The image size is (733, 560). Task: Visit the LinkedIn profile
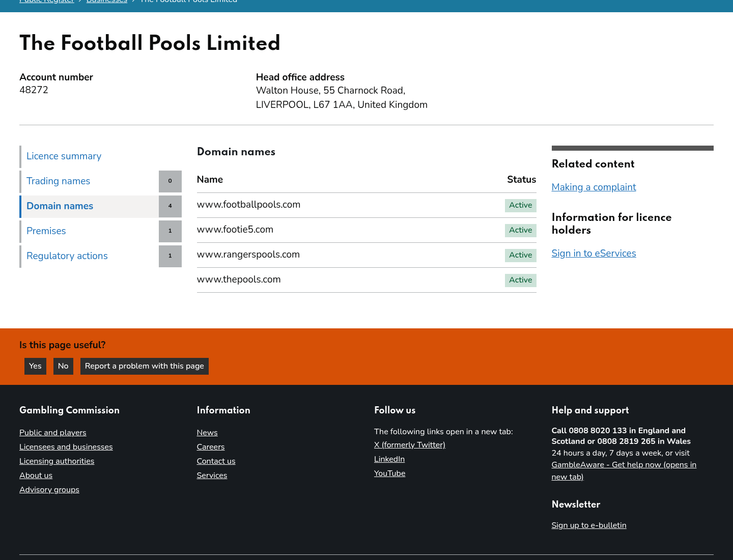(389, 459)
